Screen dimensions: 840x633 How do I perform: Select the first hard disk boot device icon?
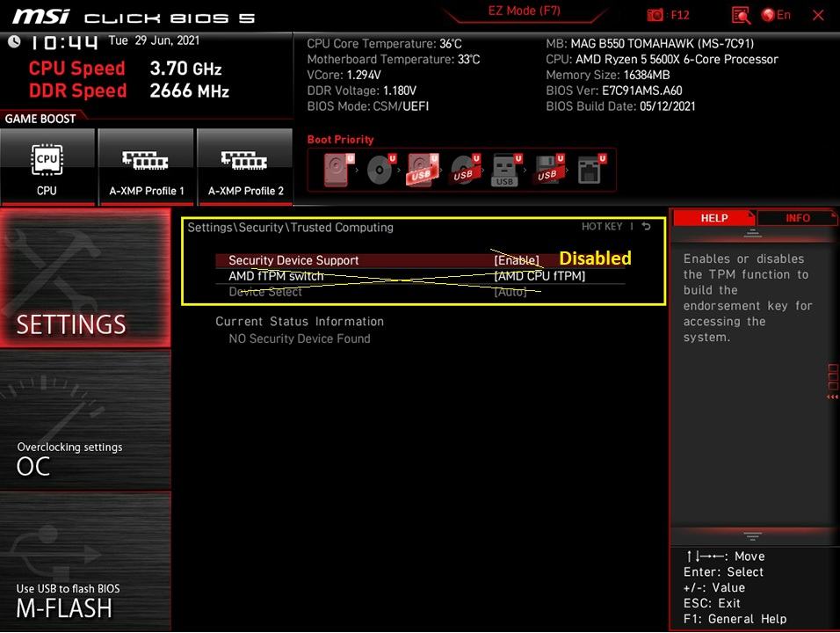(x=338, y=170)
